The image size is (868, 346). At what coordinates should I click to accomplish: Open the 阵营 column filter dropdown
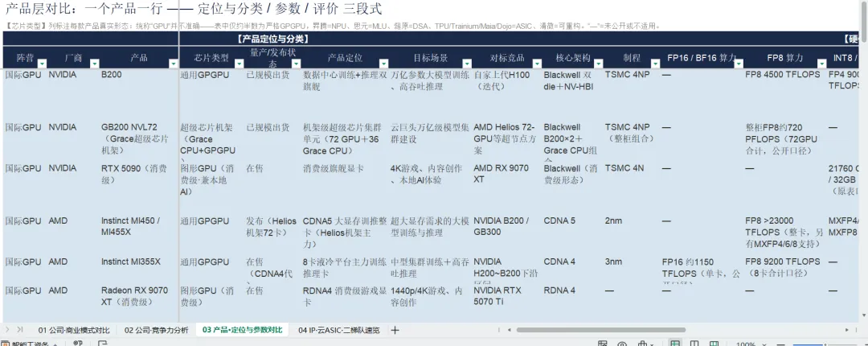[x=42, y=64]
